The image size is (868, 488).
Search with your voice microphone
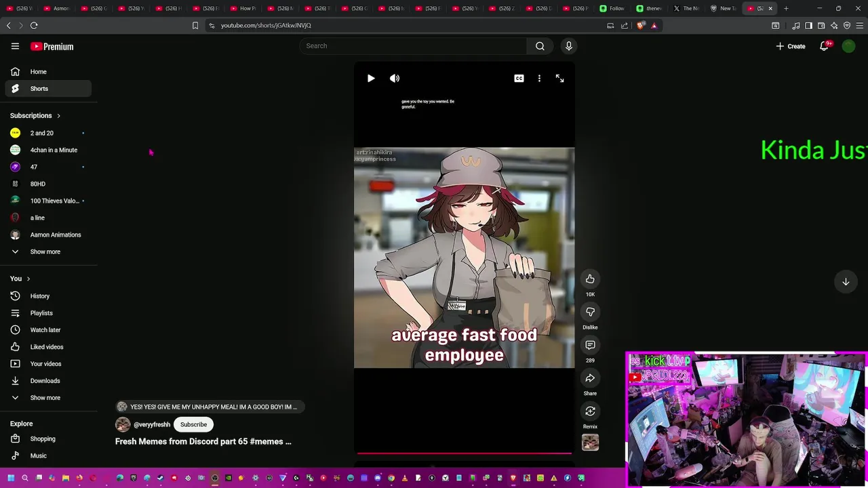click(568, 45)
